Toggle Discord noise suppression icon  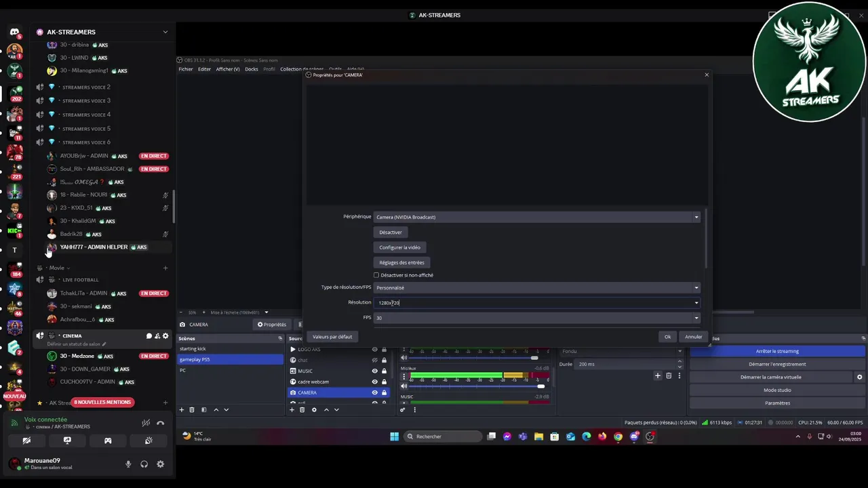[x=146, y=423]
